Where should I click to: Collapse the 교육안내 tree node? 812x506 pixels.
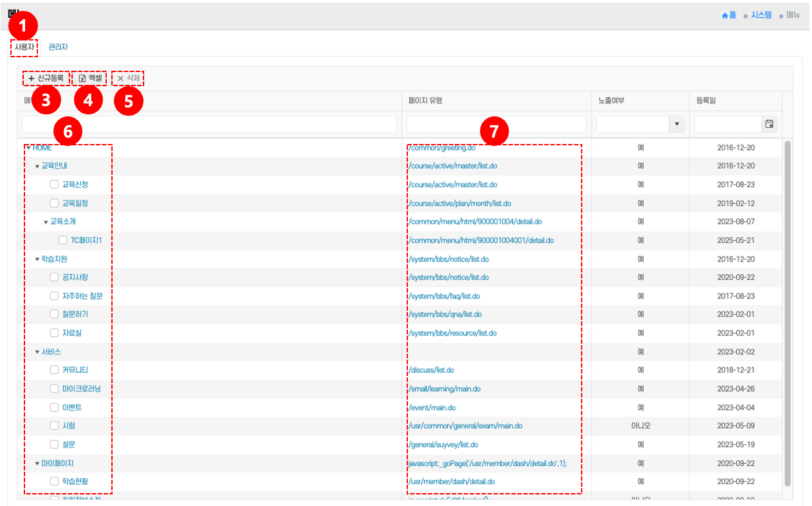[37, 166]
